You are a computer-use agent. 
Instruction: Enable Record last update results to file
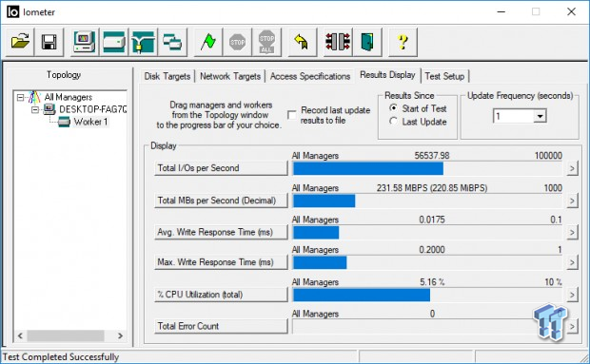(x=292, y=115)
